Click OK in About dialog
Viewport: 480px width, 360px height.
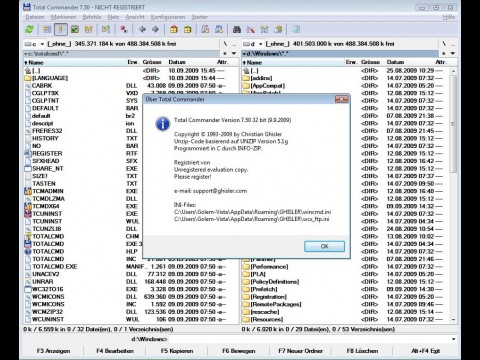coord(324,246)
